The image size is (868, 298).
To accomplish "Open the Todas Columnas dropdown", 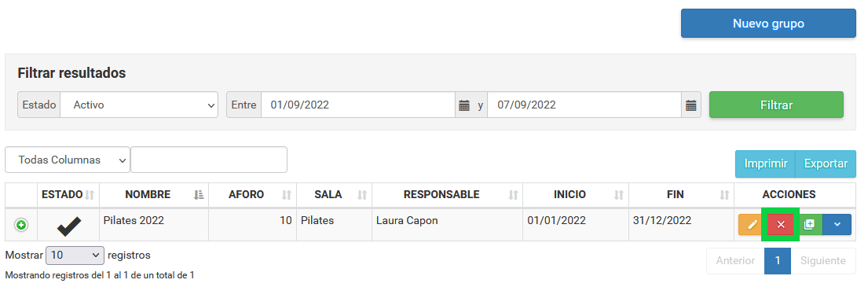I will [x=68, y=160].
